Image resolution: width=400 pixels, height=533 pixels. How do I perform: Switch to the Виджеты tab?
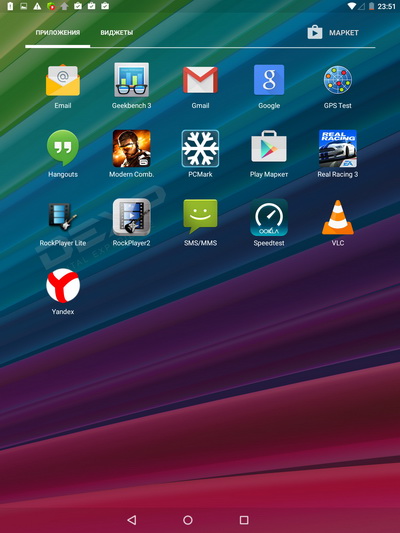click(117, 33)
